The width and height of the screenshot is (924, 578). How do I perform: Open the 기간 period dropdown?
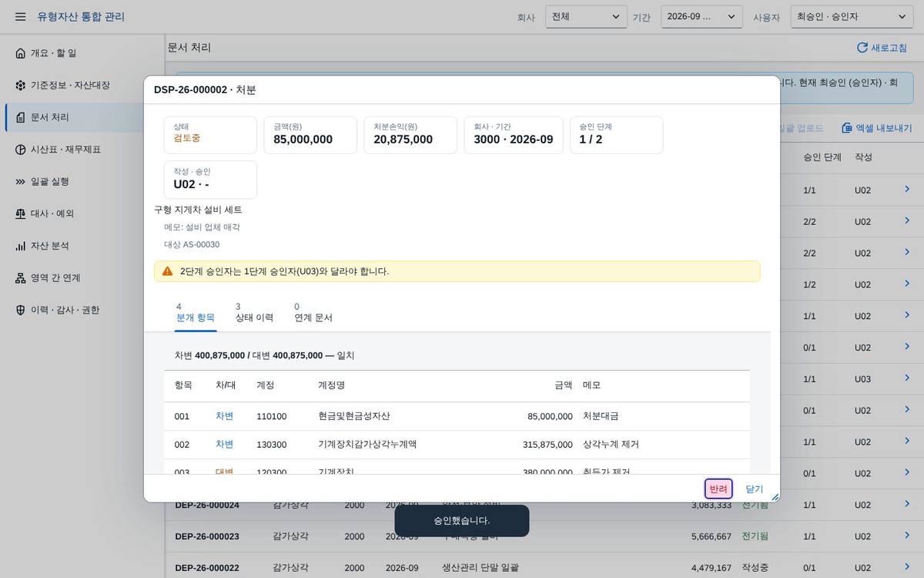click(x=701, y=17)
